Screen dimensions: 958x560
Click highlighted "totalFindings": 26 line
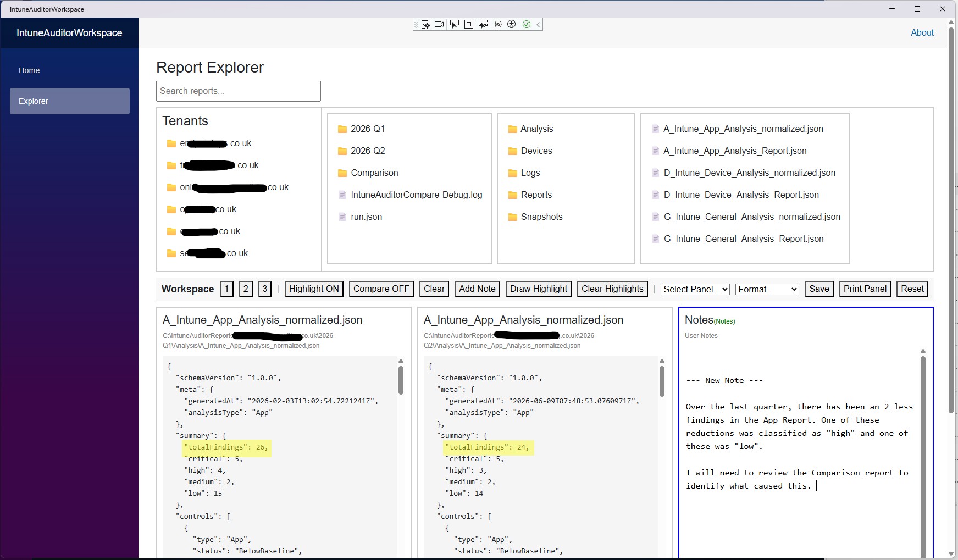pos(226,447)
